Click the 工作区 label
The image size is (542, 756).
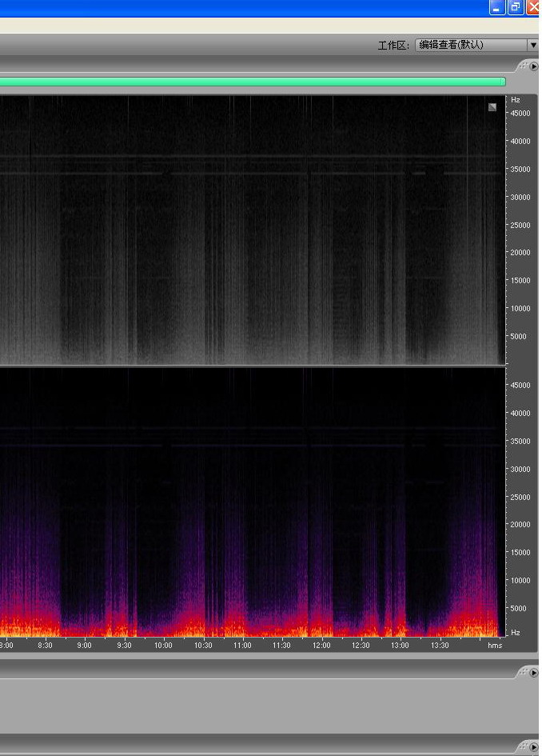coord(393,46)
